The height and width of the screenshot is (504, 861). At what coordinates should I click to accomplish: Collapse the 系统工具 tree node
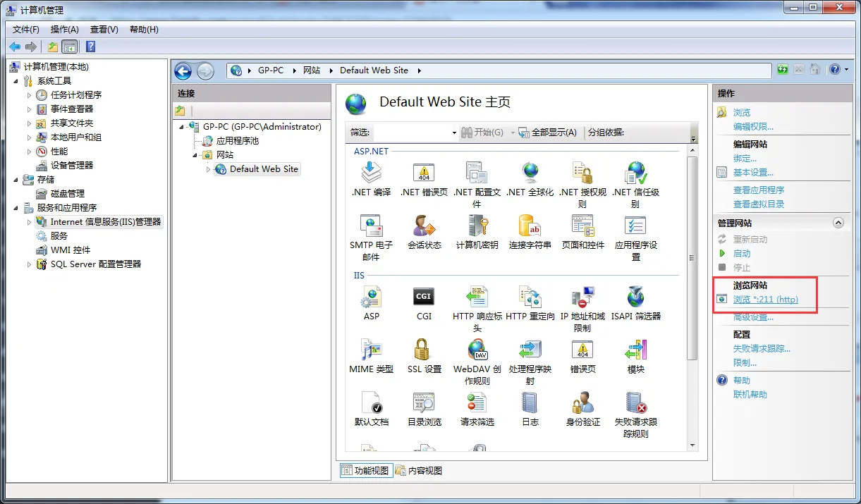(x=17, y=81)
